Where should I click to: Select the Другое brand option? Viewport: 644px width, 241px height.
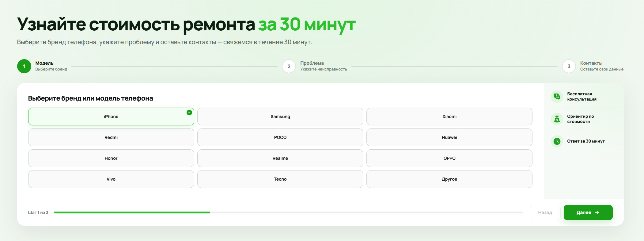449,179
